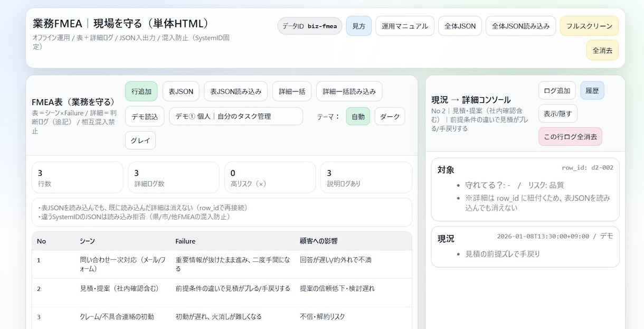Click the 高リスク（×） stat card

tap(270, 177)
